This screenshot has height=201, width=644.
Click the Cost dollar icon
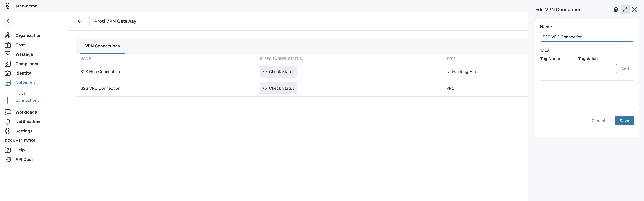tap(8, 45)
